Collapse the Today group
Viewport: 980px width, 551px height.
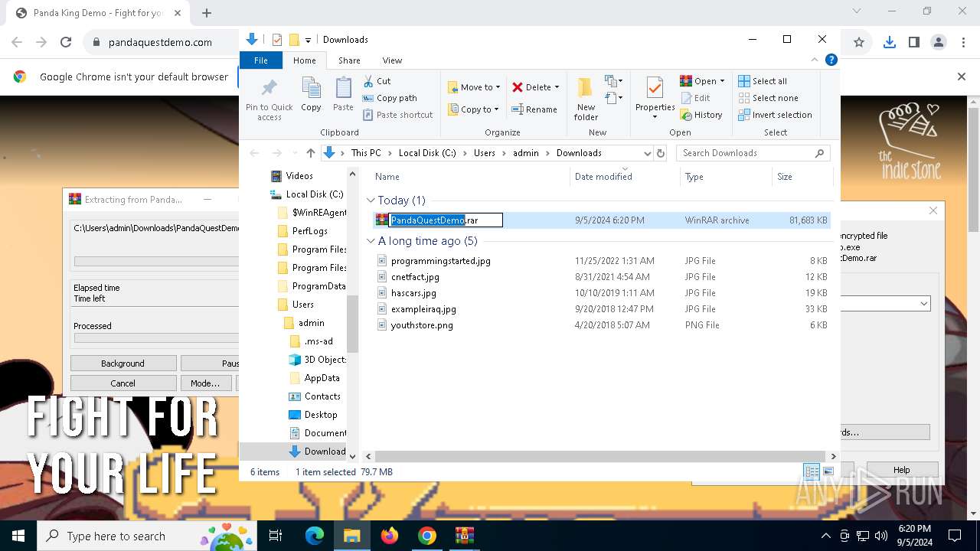point(371,201)
